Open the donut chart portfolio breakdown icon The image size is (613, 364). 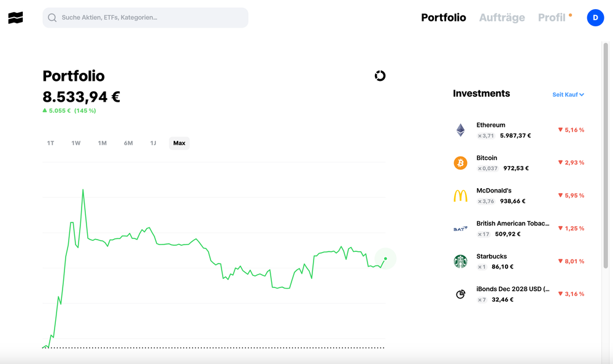[x=380, y=76]
